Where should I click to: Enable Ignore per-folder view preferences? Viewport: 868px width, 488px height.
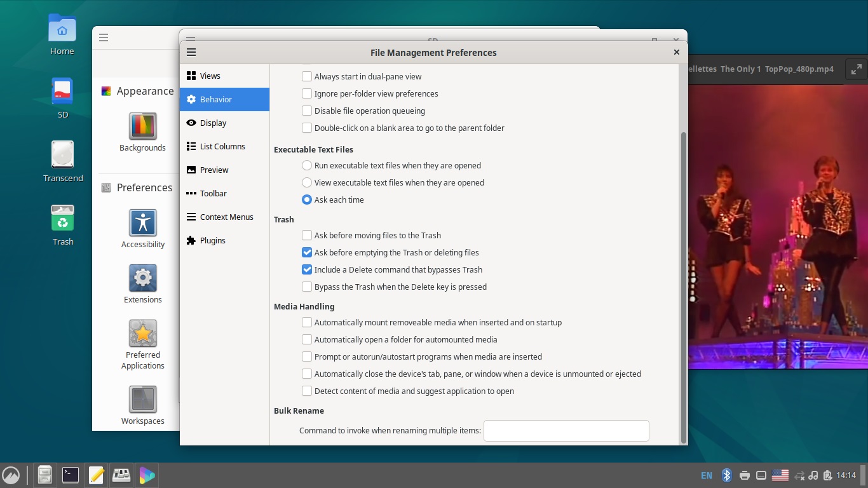point(307,93)
